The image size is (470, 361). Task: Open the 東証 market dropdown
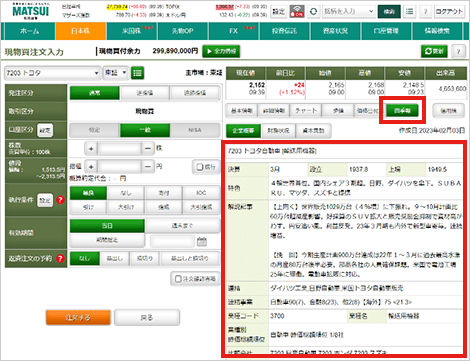click(x=115, y=72)
